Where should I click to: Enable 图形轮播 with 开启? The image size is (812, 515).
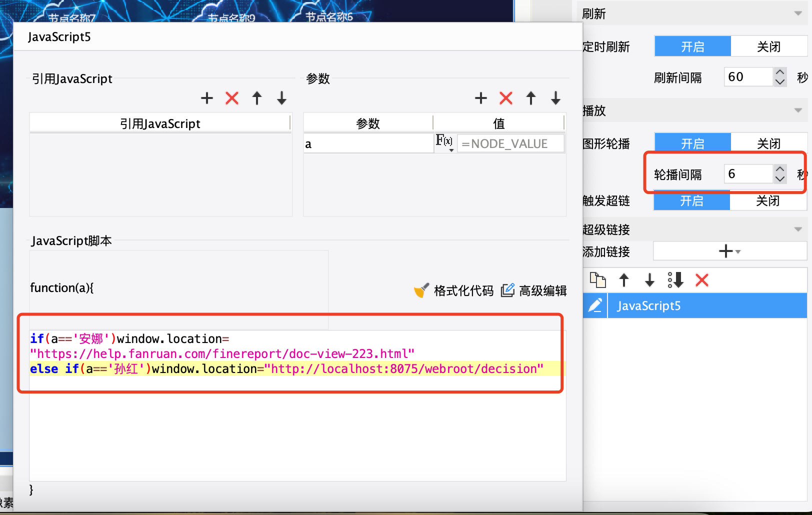click(x=692, y=143)
